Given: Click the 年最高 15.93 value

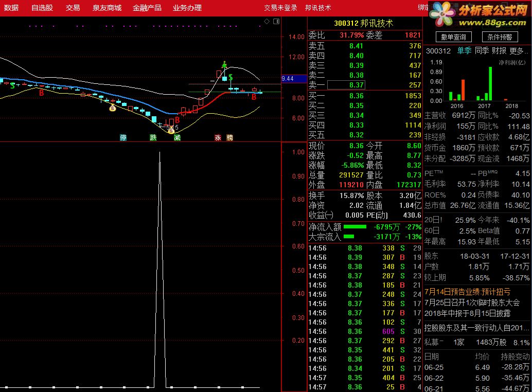Looking at the screenshot, I should (x=467, y=242).
